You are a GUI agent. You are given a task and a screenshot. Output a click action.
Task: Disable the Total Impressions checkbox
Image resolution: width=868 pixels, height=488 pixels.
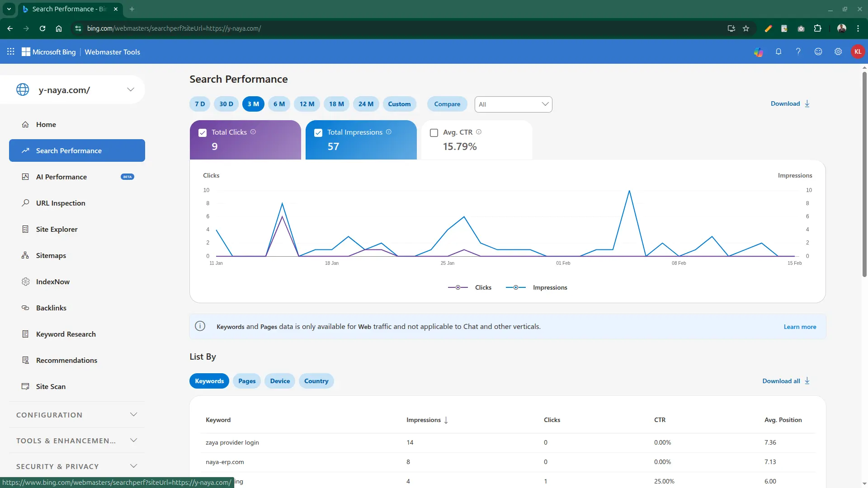(x=318, y=132)
